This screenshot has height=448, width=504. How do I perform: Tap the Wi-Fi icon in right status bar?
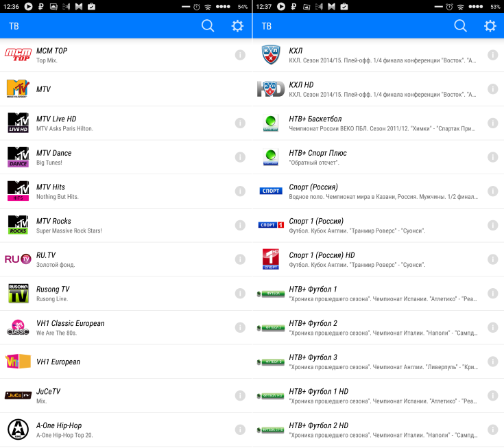click(x=461, y=7)
